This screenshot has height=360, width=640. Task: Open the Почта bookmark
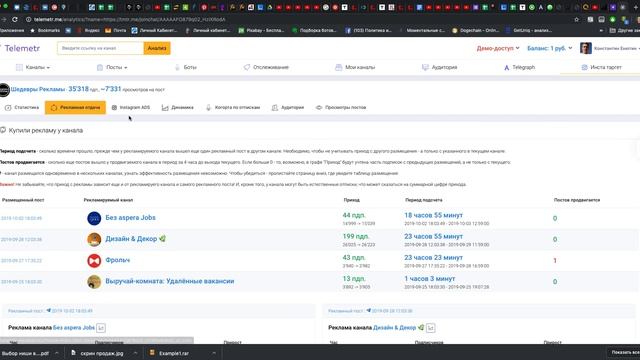(x=116, y=30)
